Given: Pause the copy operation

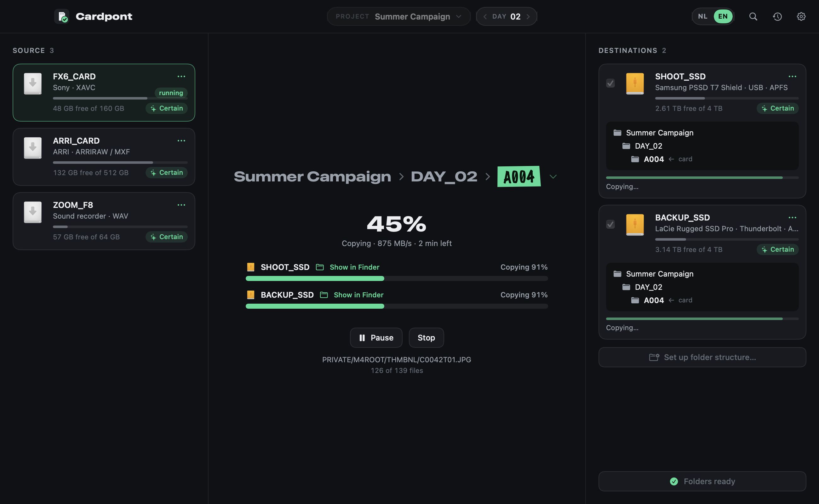Looking at the screenshot, I should pos(376,338).
